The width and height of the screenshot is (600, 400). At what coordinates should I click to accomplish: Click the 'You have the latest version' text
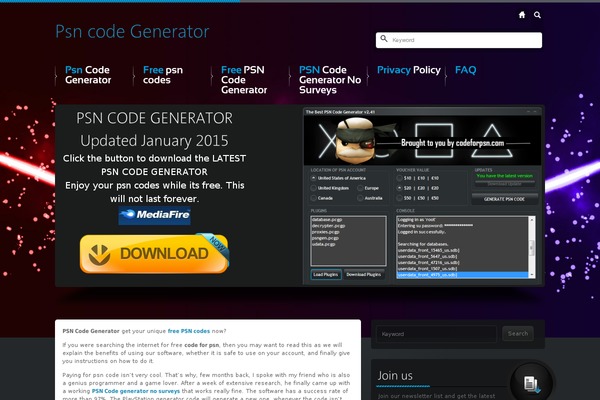pyautogui.click(x=504, y=176)
